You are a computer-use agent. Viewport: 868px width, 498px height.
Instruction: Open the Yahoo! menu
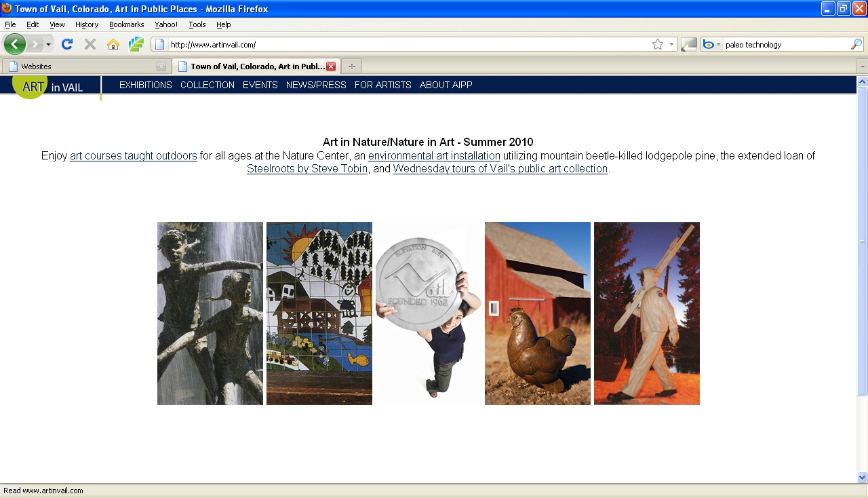[166, 24]
